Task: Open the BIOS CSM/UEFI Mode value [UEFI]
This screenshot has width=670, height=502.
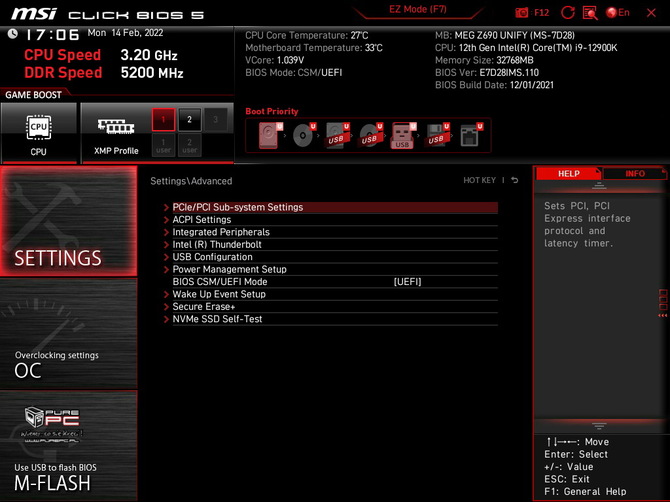Action: (407, 282)
